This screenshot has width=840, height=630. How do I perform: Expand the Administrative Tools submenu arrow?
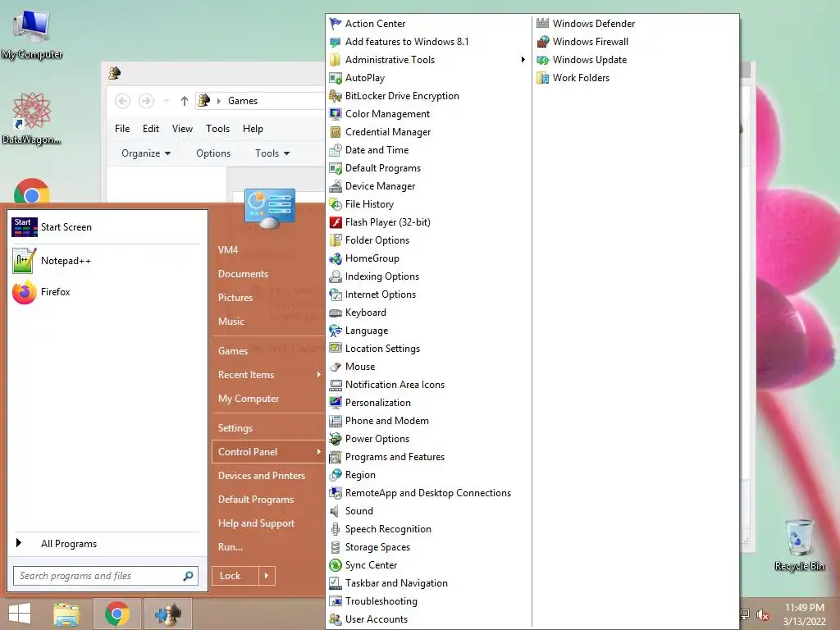point(523,59)
